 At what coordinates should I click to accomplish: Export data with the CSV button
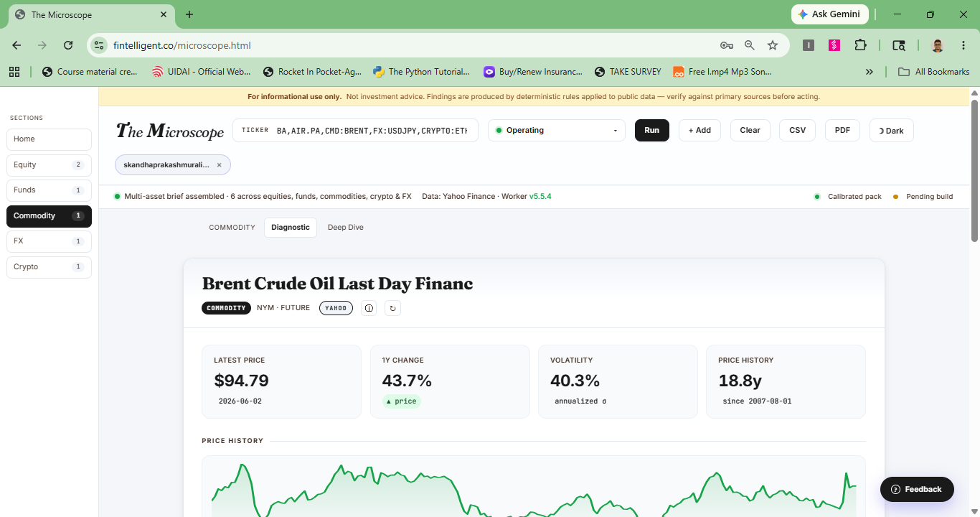tap(797, 130)
